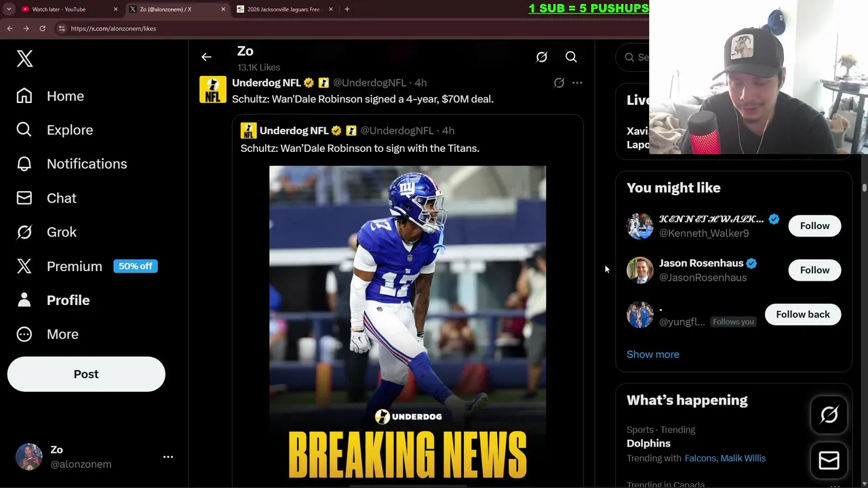The image size is (868, 488).
Task: Click browser forward button
Action: (x=26, y=28)
